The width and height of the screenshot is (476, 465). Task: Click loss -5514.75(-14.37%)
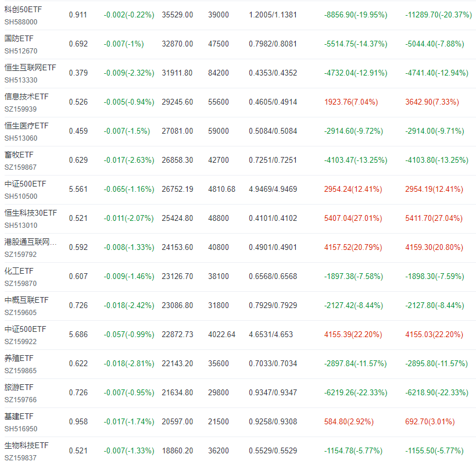(x=356, y=44)
